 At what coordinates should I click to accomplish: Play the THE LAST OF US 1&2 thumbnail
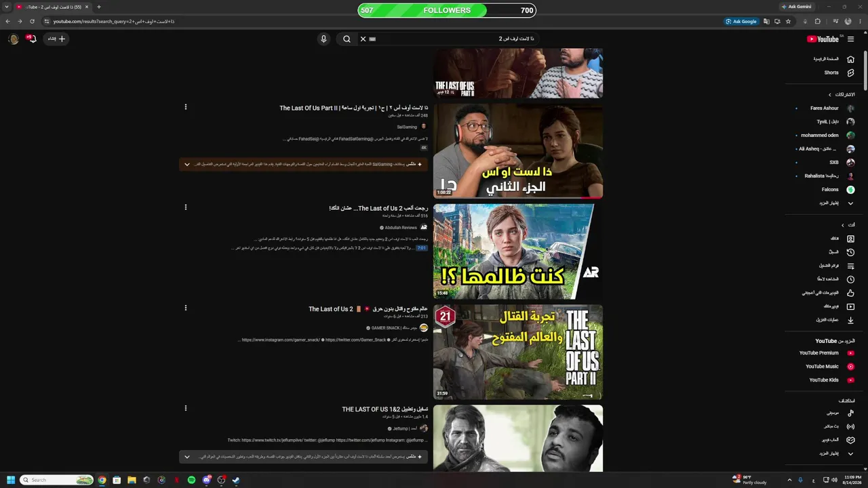coord(518,438)
